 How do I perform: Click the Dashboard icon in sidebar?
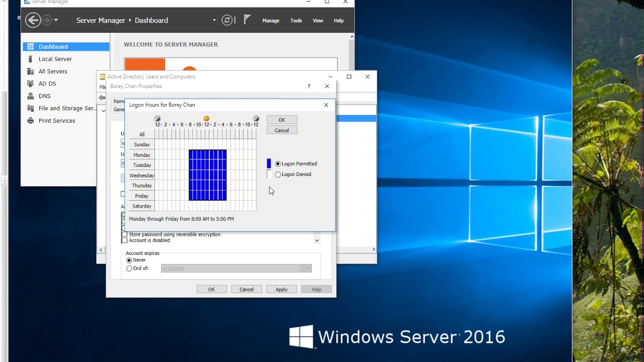click(30, 47)
